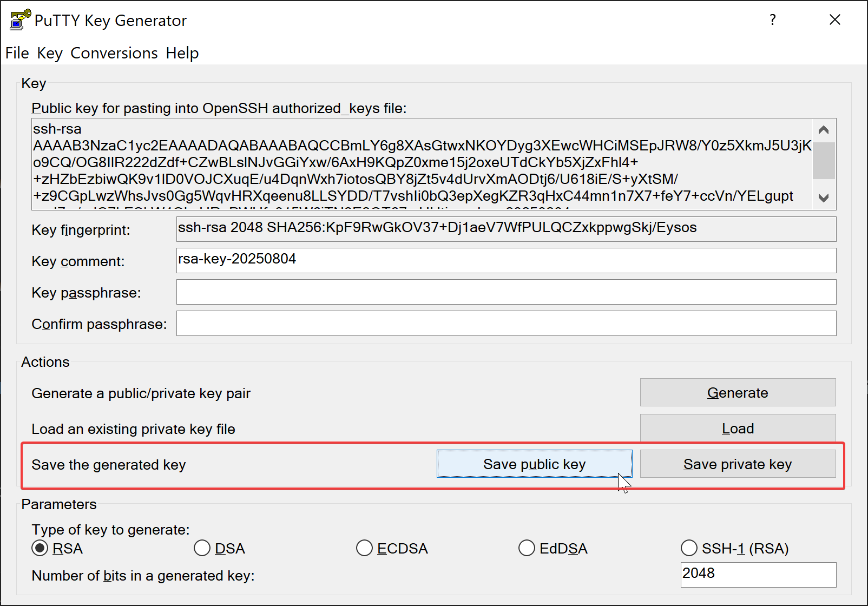This screenshot has height=606, width=868.
Task: Choose ECDSA key type option
Action: coord(365,548)
